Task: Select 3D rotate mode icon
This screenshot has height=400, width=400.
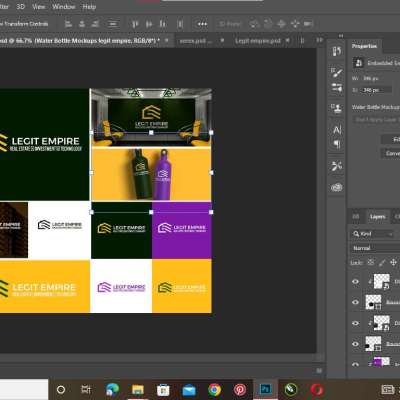Action: point(254,24)
